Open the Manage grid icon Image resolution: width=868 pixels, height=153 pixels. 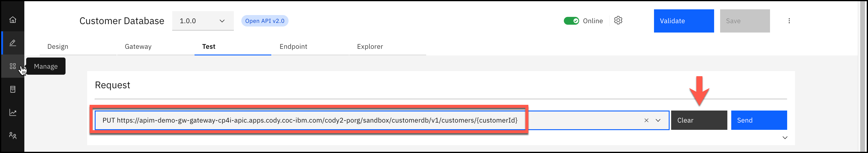coord(12,66)
